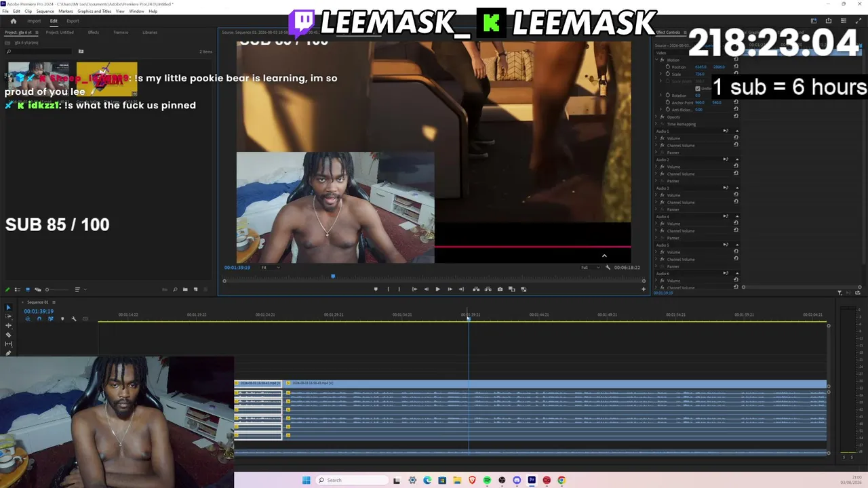
Task: Open Premiere Pro taskbar icon
Action: tap(532, 480)
